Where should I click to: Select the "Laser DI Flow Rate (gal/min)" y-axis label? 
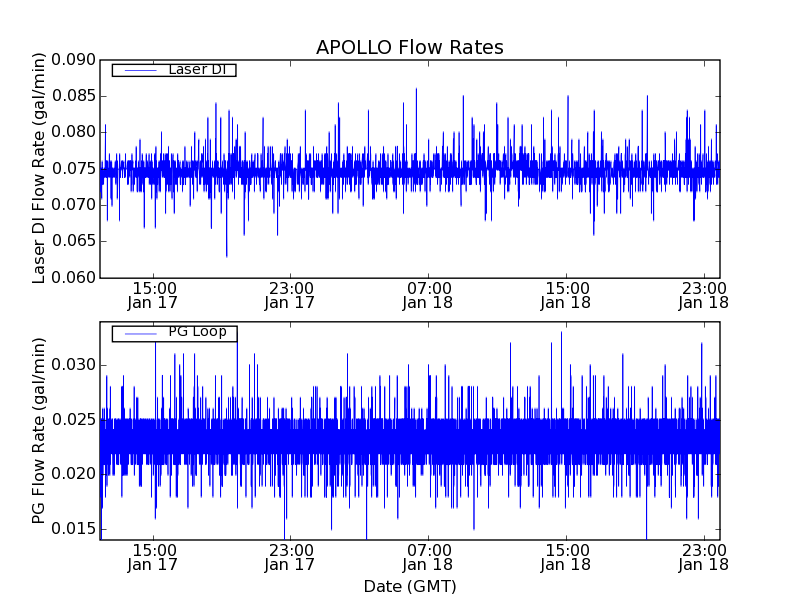pos(40,168)
